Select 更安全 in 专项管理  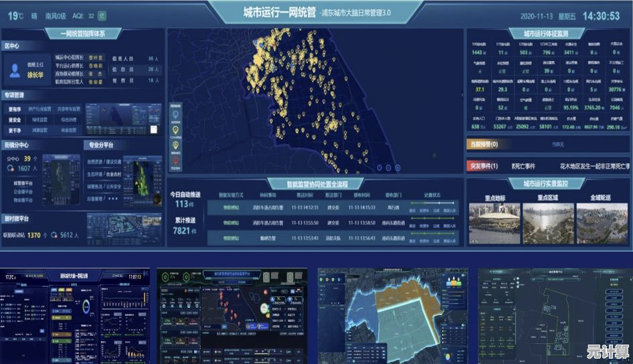click(x=15, y=120)
